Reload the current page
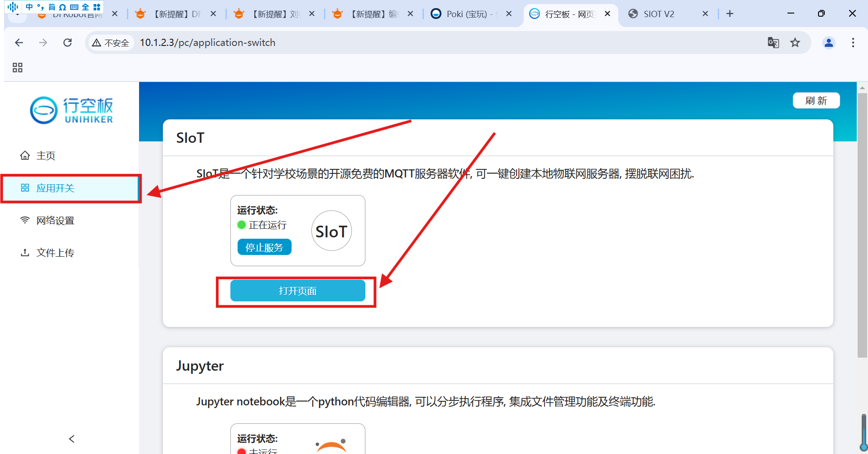 (x=67, y=43)
